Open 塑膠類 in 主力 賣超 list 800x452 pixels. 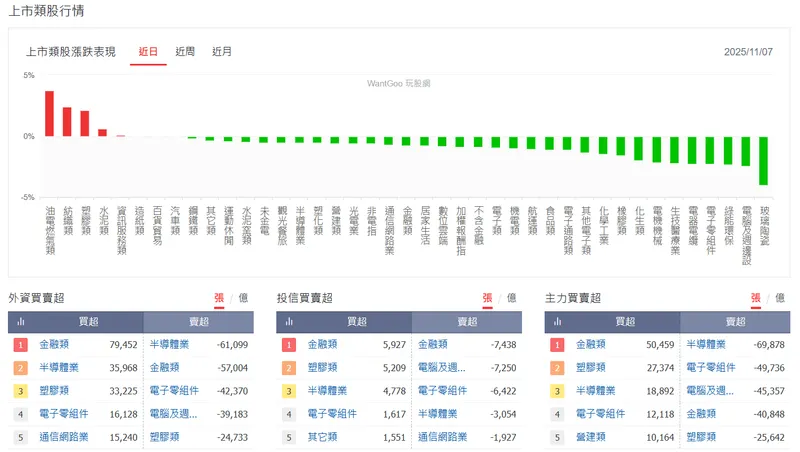point(701,437)
